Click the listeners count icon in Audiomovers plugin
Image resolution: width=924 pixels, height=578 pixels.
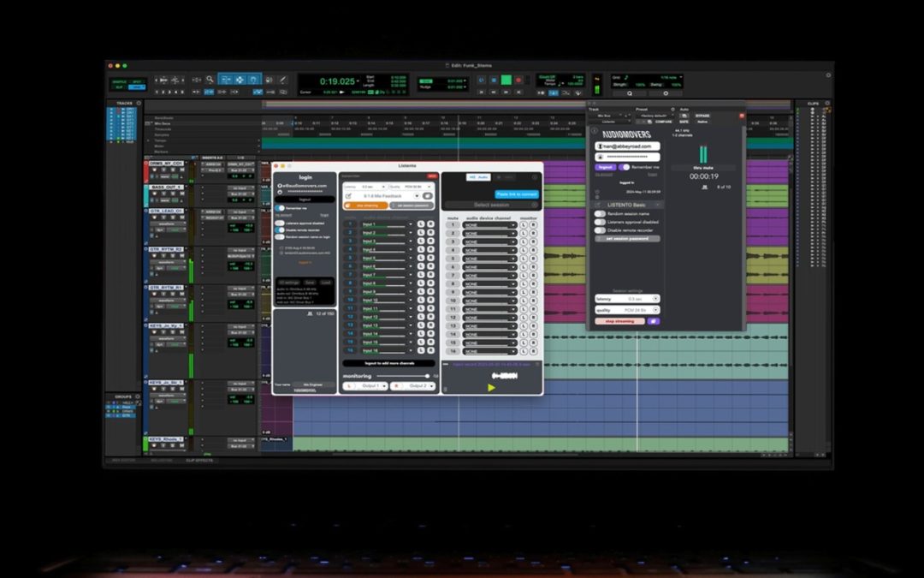(705, 187)
